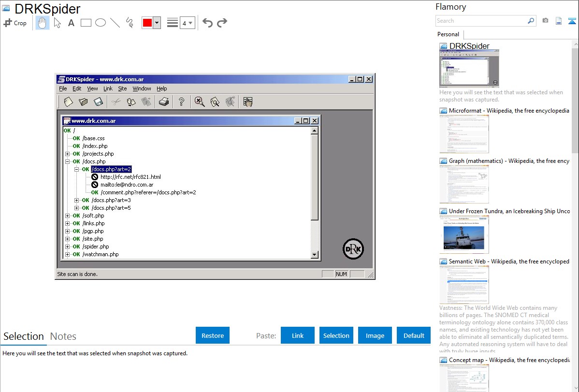Open the Graph (mathematics) snapshot thumbnail
579x392 pixels.
click(x=464, y=184)
